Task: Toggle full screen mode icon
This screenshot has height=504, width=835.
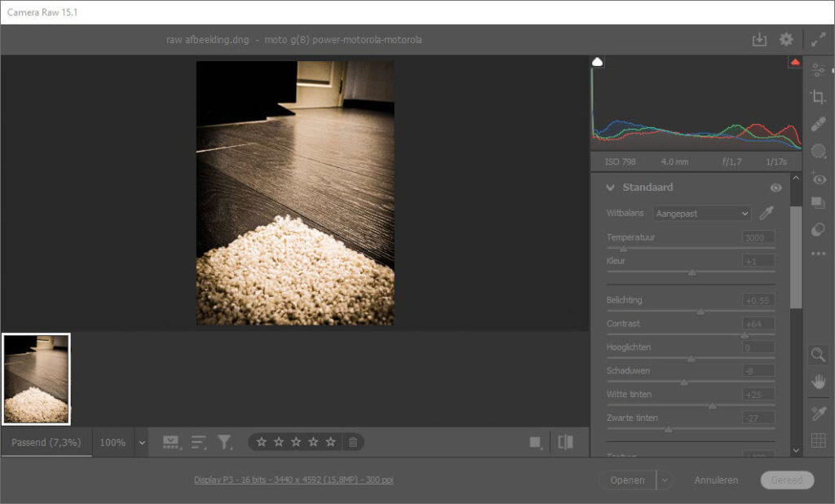Action: (x=819, y=39)
